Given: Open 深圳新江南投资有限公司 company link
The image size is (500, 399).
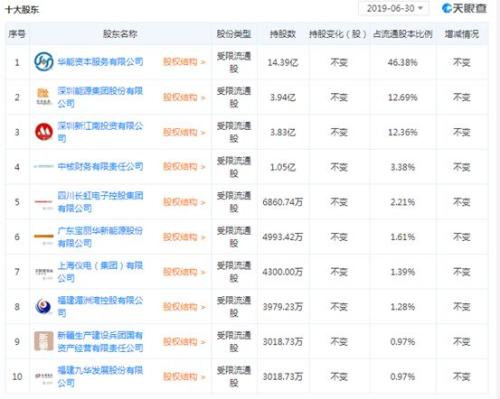Looking at the screenshot, I should click(100, 132).
